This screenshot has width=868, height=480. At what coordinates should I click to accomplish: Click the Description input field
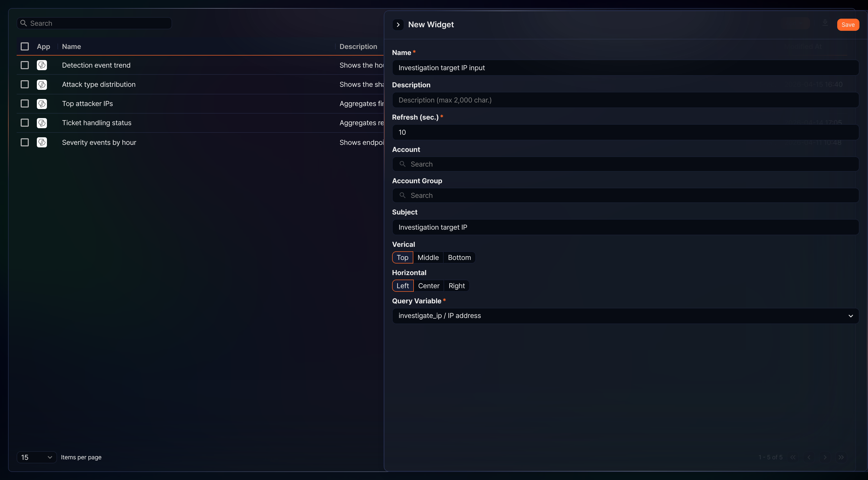626,100
